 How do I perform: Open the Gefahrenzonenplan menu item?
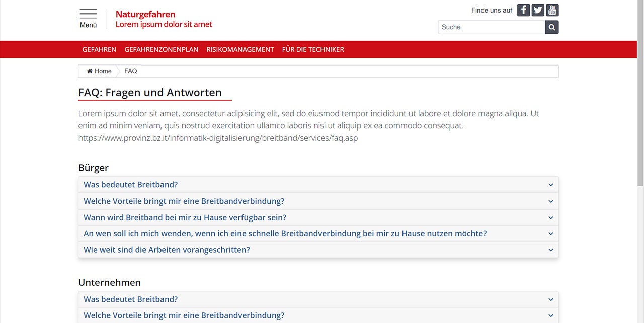tap(161, 49)
